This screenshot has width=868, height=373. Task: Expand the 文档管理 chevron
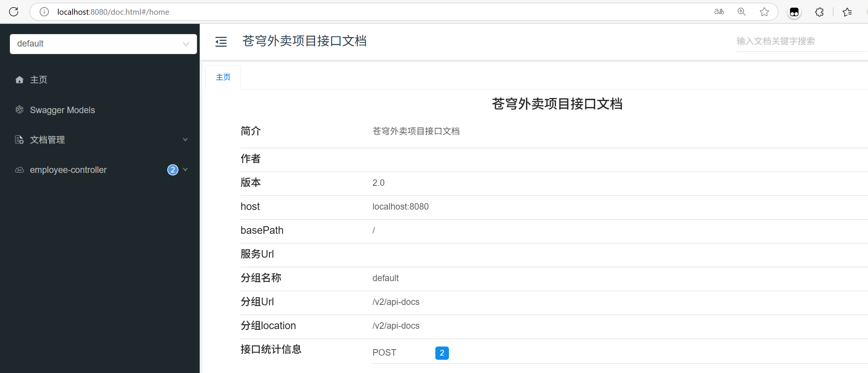pyautogui.click(x=185, y=140)
